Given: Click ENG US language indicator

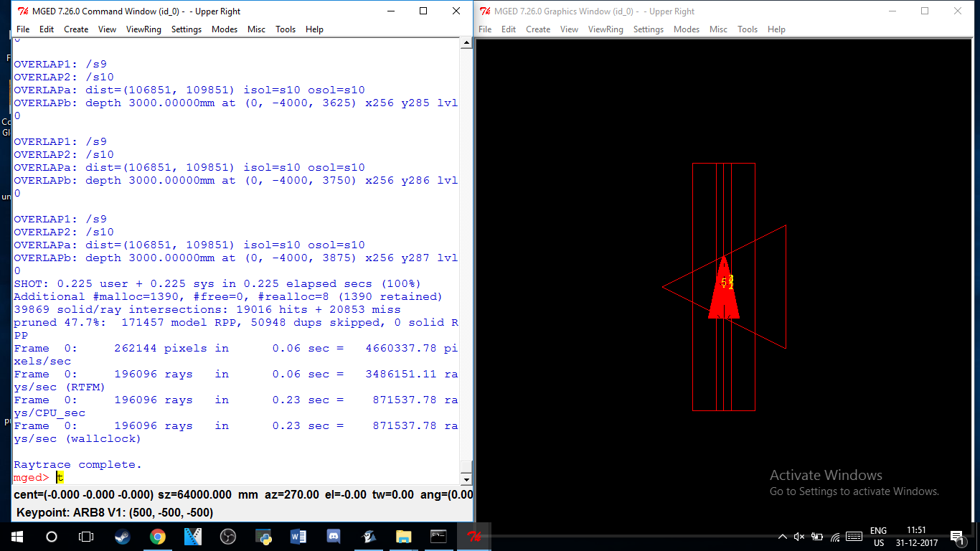Looking at the screenshot, I should [878, 537].
